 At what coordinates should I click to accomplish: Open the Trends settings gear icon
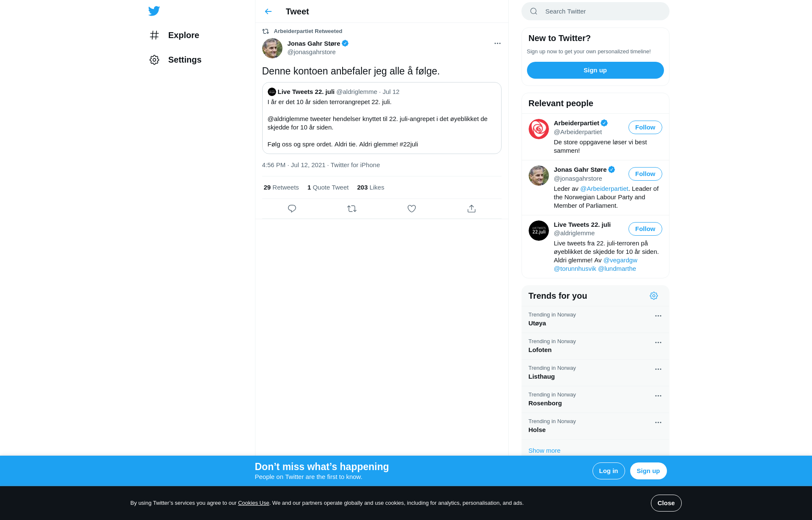point(654,296)
